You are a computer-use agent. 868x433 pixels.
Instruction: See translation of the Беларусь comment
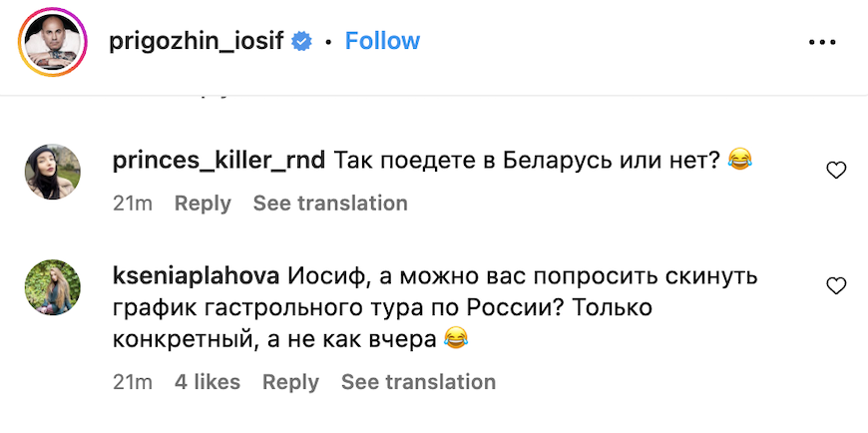pyautogui.click(x=330, y=204)
